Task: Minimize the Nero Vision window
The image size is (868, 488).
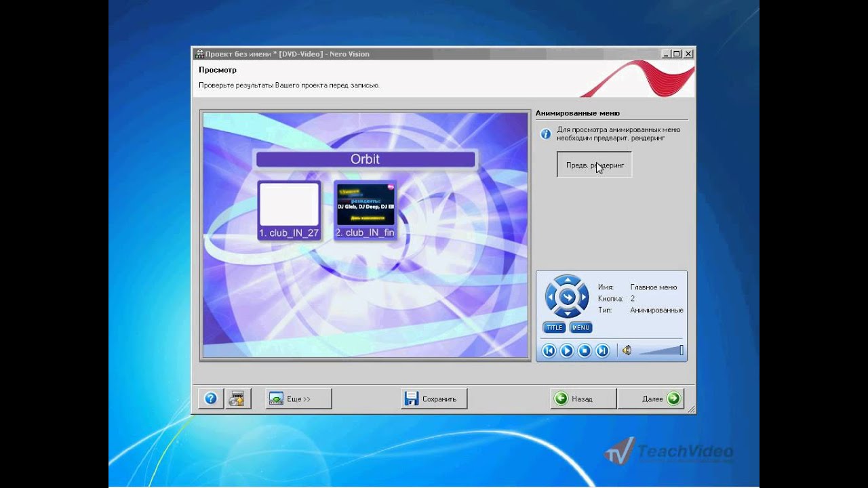Action: [666, 54]
